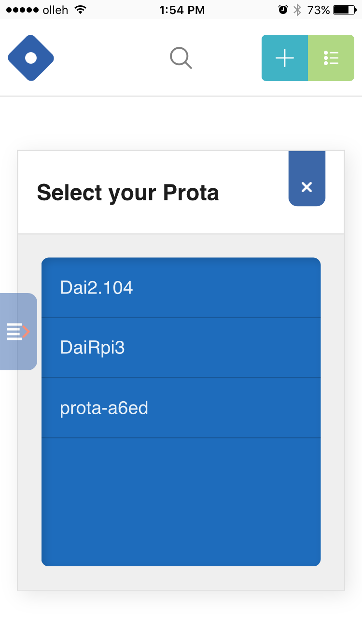Tap the blue diamond Prota logo

tap(31, 58)
